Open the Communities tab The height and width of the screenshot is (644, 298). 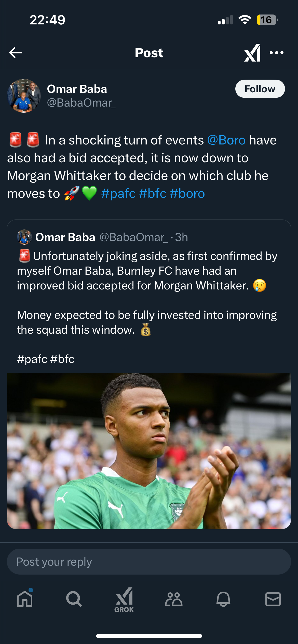tap(174, 599)
